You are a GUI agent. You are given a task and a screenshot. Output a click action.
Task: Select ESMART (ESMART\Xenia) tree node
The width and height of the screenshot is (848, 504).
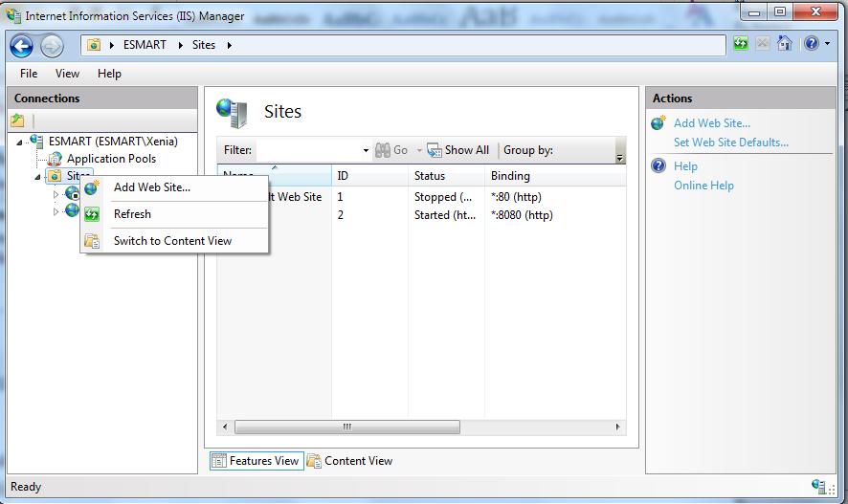(x=113, y=141)
